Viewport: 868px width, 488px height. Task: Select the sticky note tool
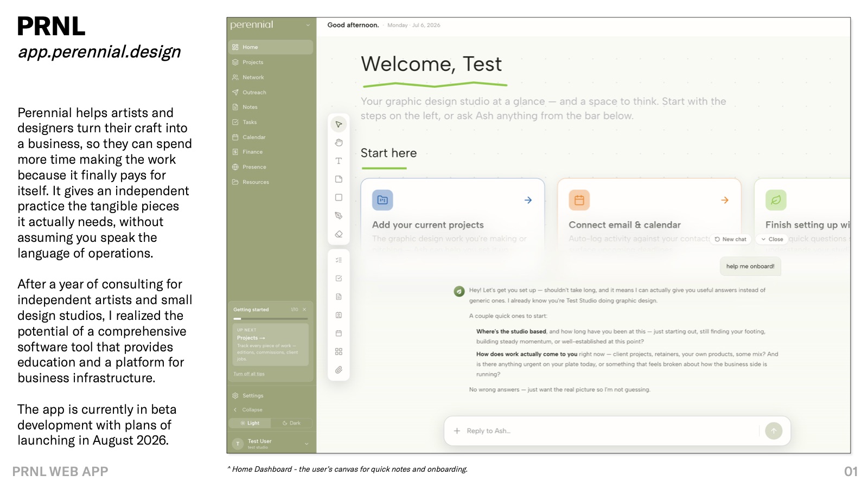tap(339, 179)
